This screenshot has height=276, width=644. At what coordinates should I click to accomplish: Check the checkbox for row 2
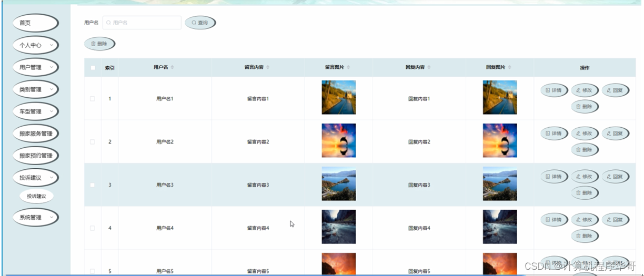[93, 142]
